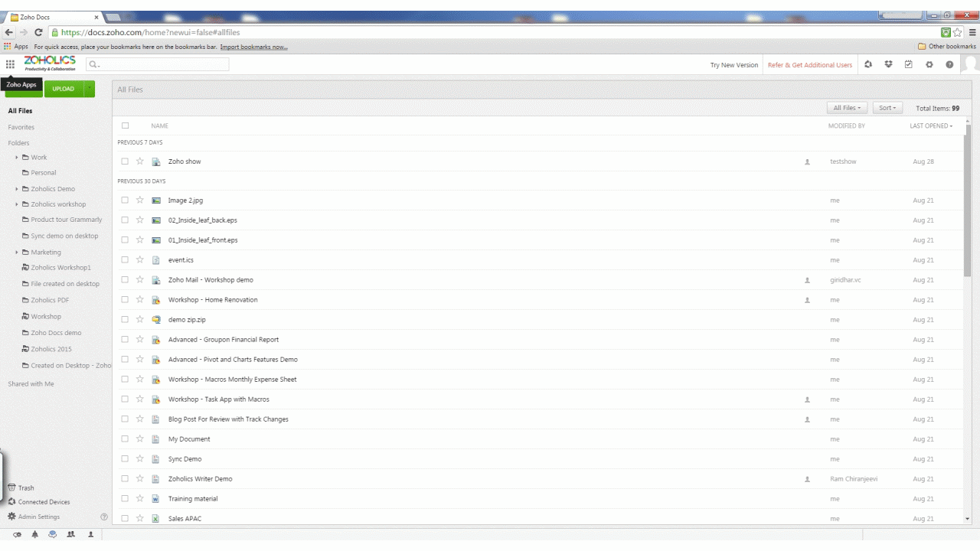Screen dimensions: 980x551
Task: Select All Files in the sidebar
Action: tap(20, 111)
